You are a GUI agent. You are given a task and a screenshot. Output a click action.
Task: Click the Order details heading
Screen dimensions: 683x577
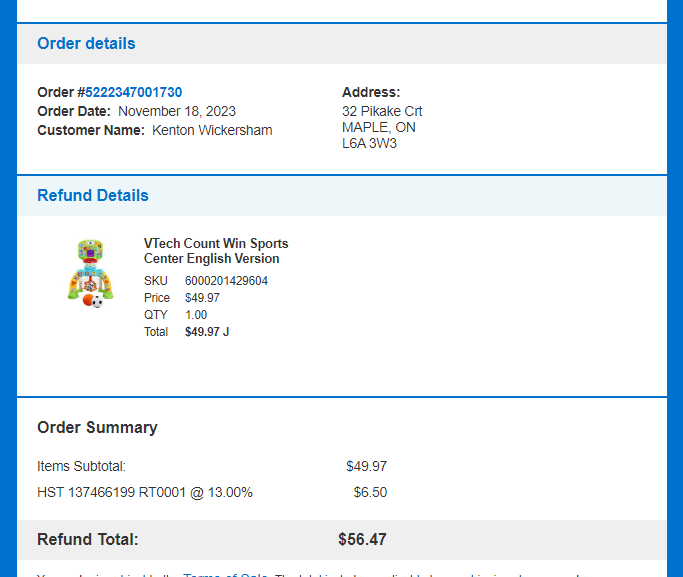coord(86,44)
